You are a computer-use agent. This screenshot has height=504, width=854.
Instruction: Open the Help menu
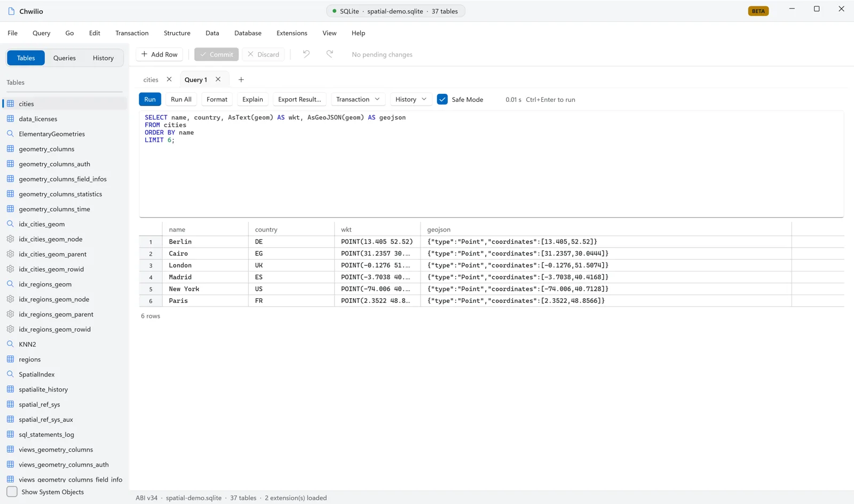point(358,33)
